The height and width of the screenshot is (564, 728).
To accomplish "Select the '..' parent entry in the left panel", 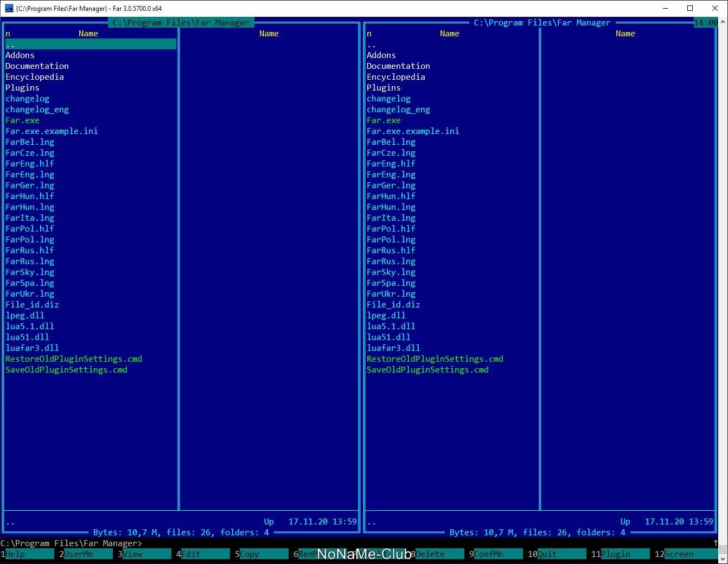I will [91, 44].
